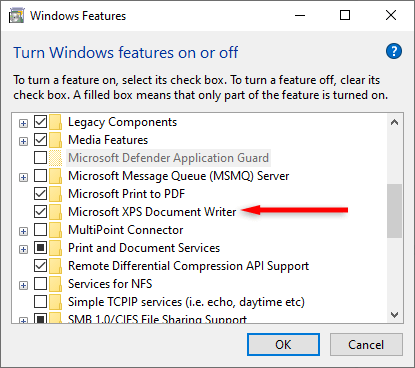This screenshot has width=415, height=368.
Task: Expand the Services for NFS tree node
Action: tap(23, 286)
